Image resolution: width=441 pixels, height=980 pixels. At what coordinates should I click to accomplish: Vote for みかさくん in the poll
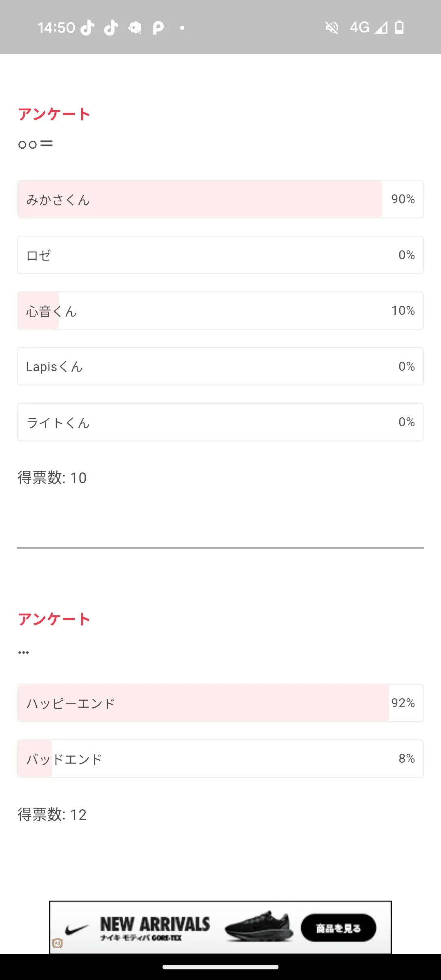click(x=220, y=199)
